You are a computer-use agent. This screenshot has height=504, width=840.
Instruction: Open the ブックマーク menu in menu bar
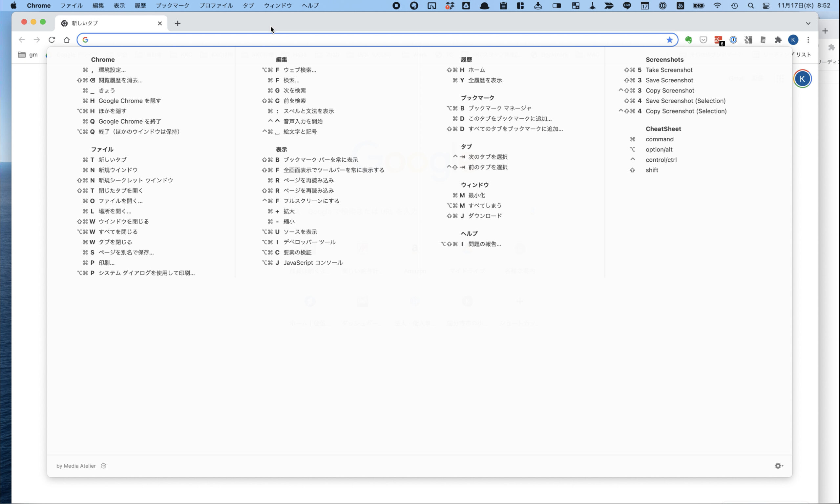click(x=172, y=6)
